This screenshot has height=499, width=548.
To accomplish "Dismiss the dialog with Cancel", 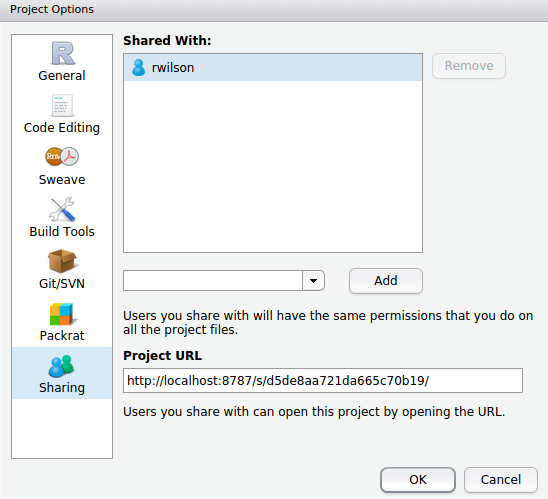I will (501, 479).
